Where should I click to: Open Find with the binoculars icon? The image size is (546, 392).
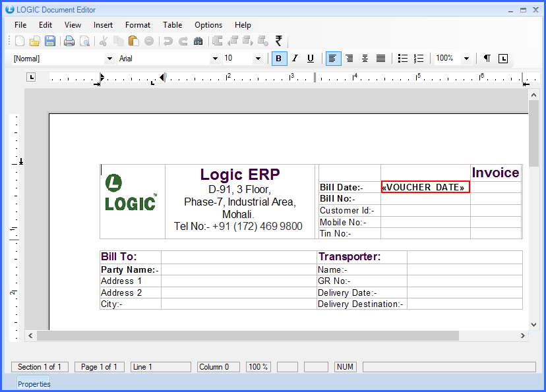[x=198, y=41]
